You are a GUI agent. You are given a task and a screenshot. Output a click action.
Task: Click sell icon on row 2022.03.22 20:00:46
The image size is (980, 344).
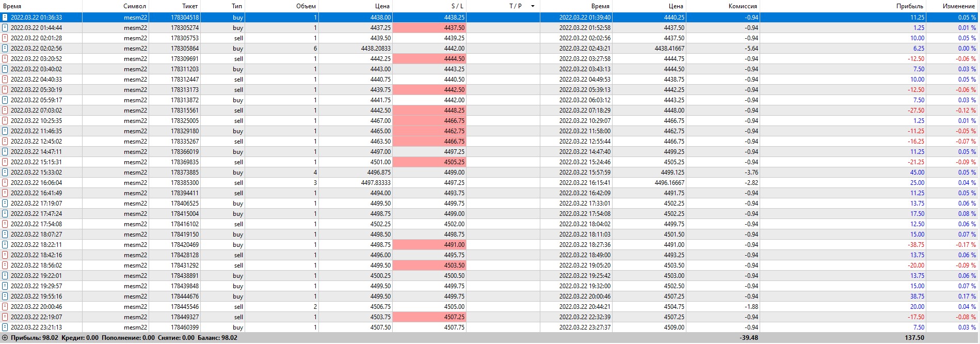5,307
